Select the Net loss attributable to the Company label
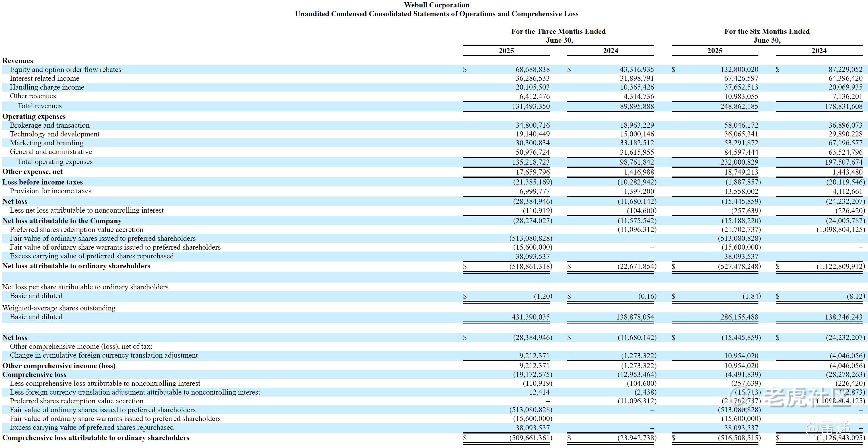This screenshot has height=448, width=868. pos(62,221)
